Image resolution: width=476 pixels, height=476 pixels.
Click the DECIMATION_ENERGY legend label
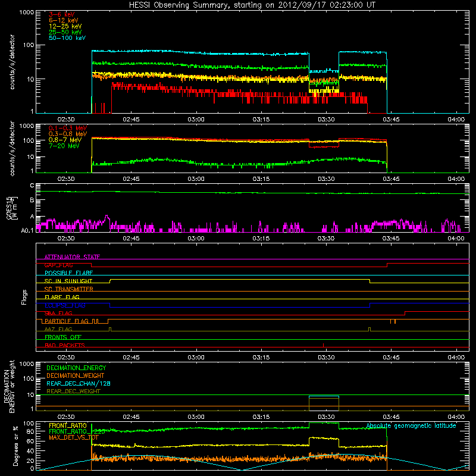tap(76, 368)
